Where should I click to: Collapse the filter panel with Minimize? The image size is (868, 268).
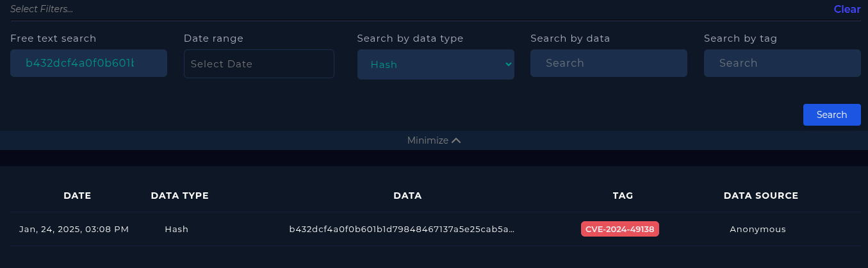pyautogui.click(x=428, y=140)
